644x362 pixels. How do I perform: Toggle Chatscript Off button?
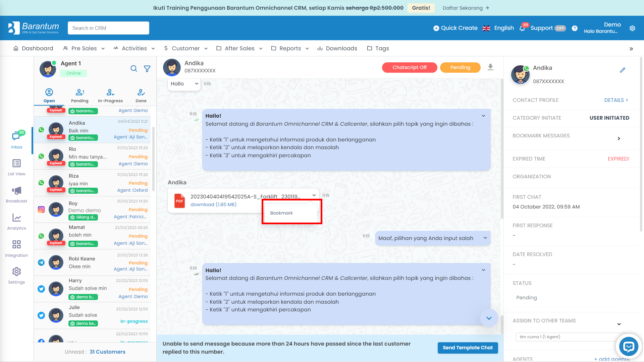[410, 67]
